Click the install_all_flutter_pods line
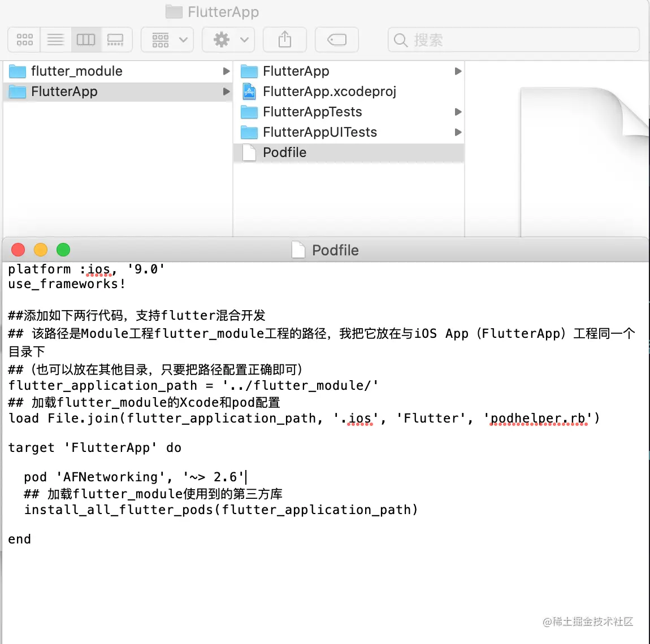Viewport: 650px width, 644px height. pyautogui.click(x=221, y=510)
